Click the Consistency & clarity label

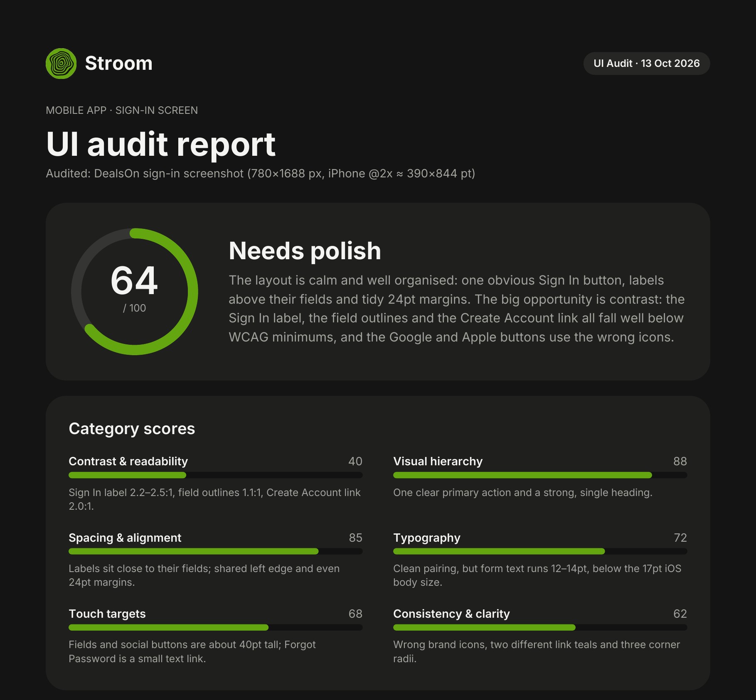pos(451,614)
